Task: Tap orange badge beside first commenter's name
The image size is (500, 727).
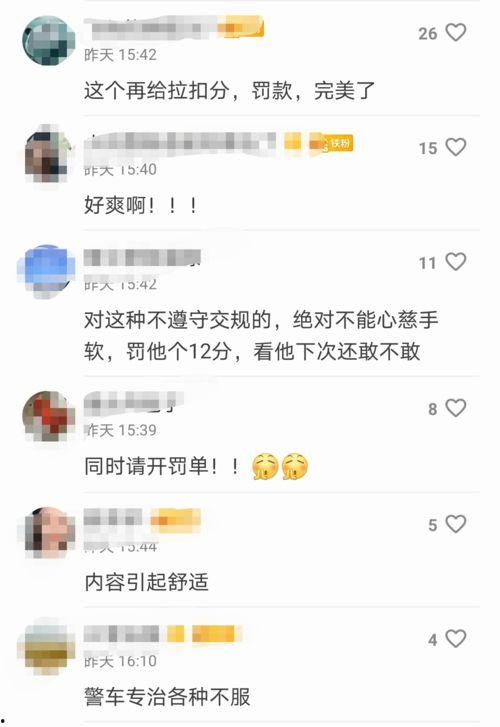Action: tap(241, 26)
